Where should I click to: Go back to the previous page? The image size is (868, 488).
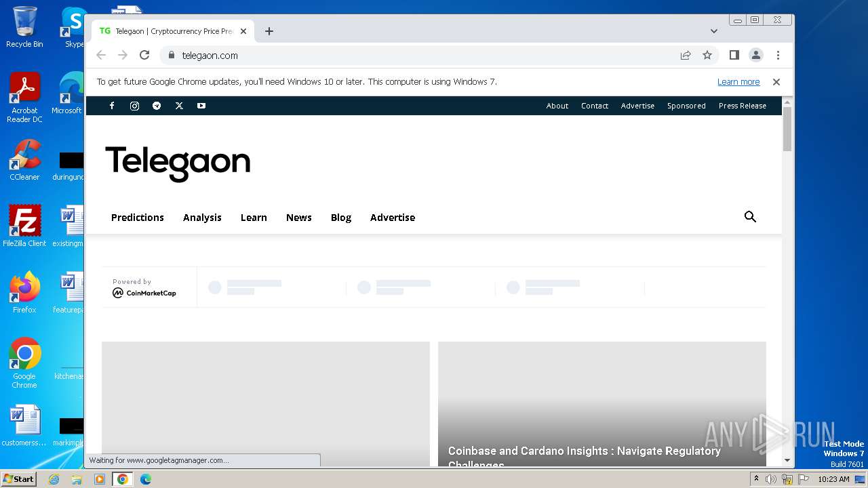pyautogui.click(x=101, y=56)
